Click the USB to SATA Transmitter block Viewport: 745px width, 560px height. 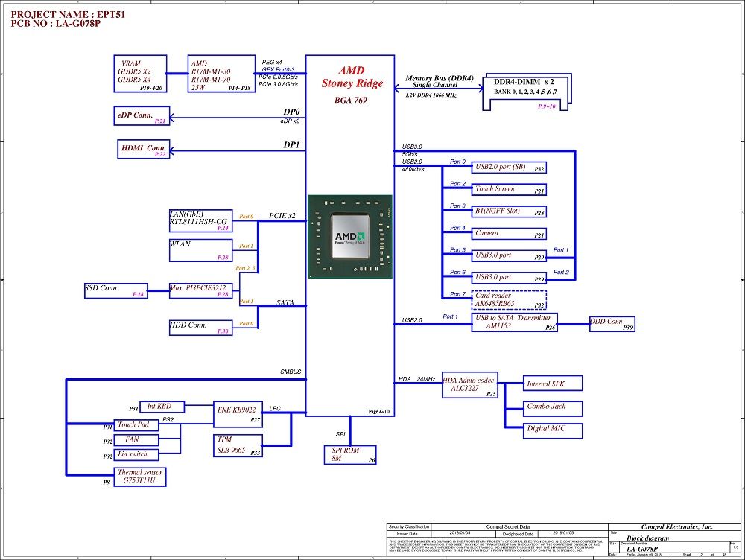coord(515,322)
